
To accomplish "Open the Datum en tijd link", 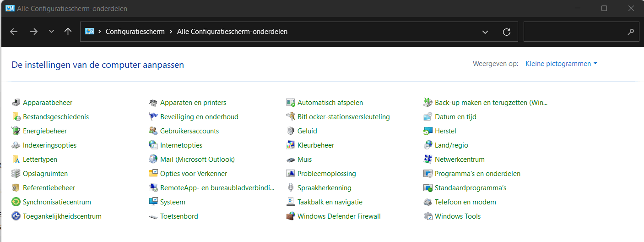I will 455,117.
